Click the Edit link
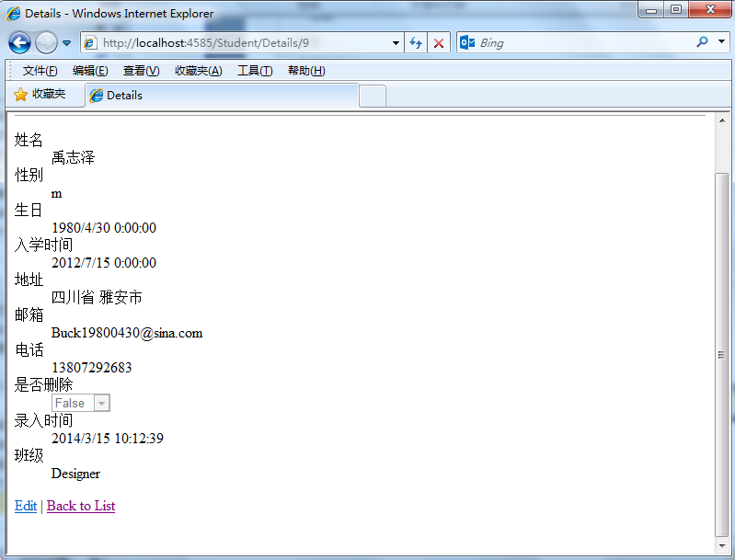Screen dimensions: 735x560 coord(26,506)
